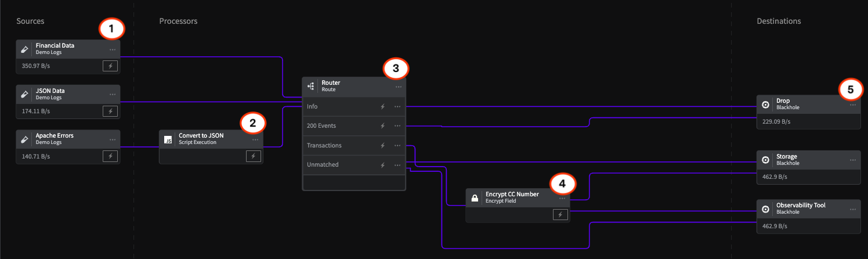Select the Storage destination title
Viewport: 868px width, 259px height.
point(787,157)
